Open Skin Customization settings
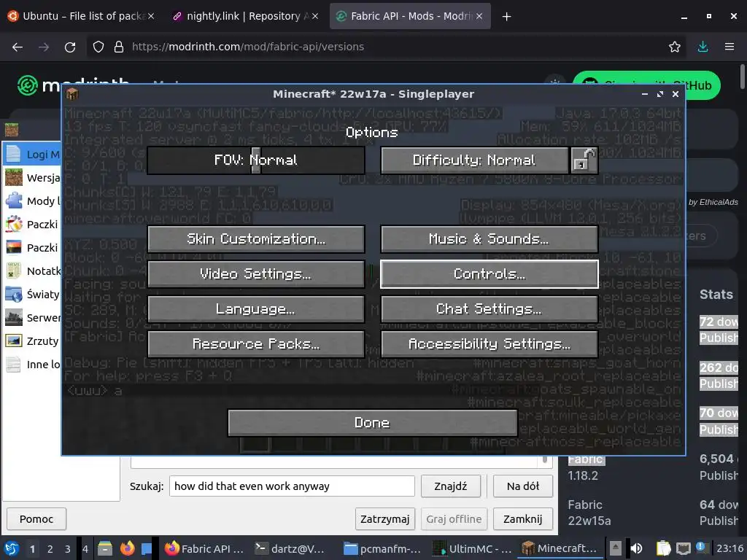This screenshot has height=560, width=747. 256,238
